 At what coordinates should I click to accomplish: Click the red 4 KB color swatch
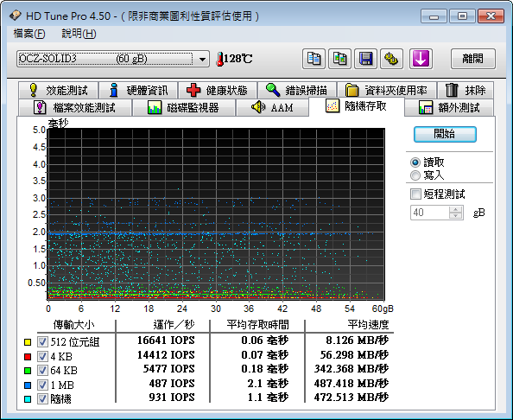[28, 357]
